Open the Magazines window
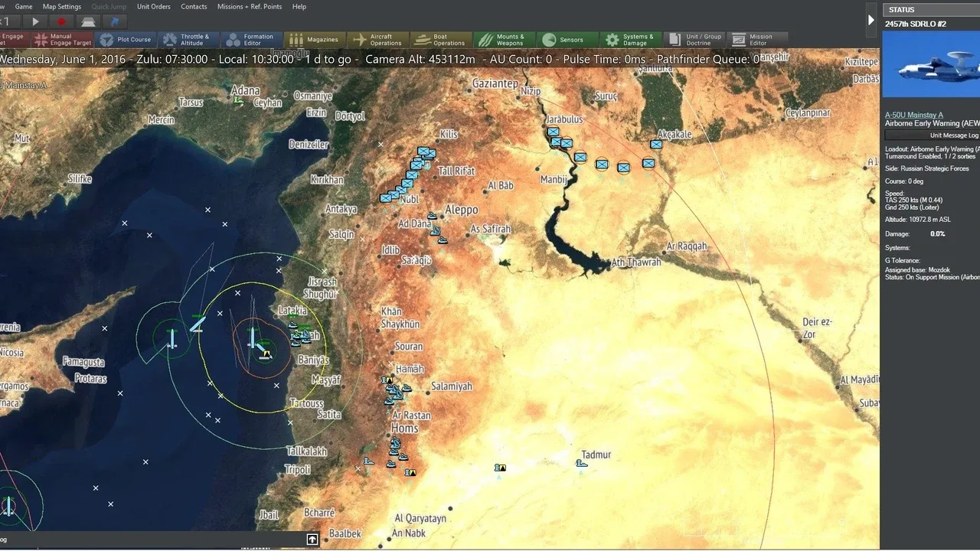Viewport: 980px width, 551px height. (314, 40)
